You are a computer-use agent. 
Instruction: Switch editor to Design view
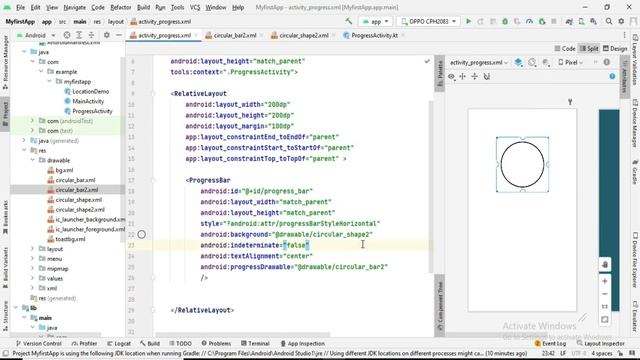click(615, 49)
